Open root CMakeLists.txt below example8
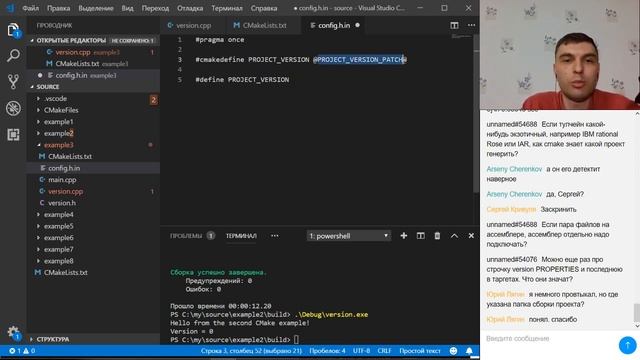The height and width of the screenshot is (360, 640). tap(65, 273)
